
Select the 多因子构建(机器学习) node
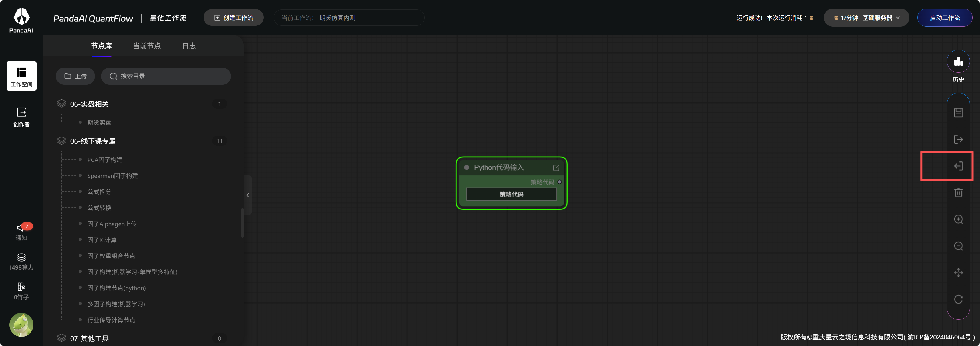pyautogui.click(x=116, y=304)
